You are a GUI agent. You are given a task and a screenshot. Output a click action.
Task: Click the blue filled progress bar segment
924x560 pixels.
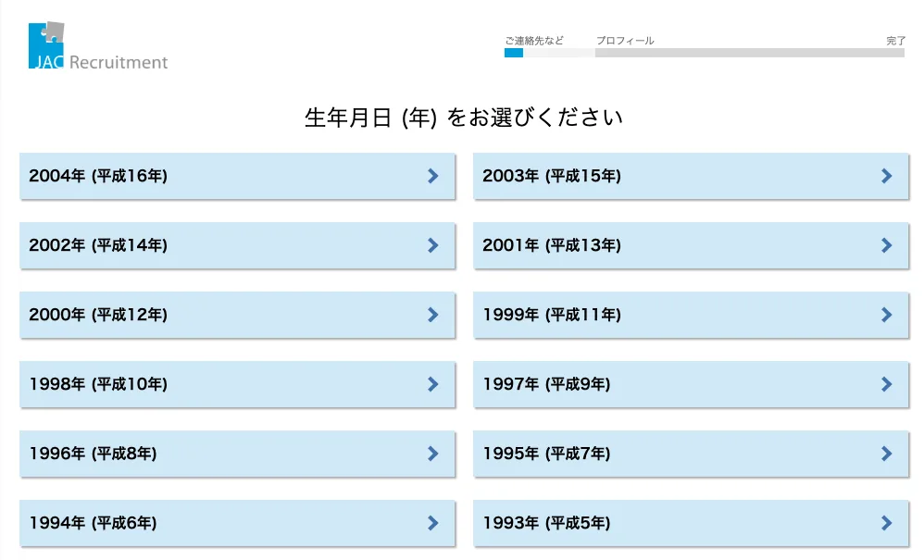coord(514,53)
